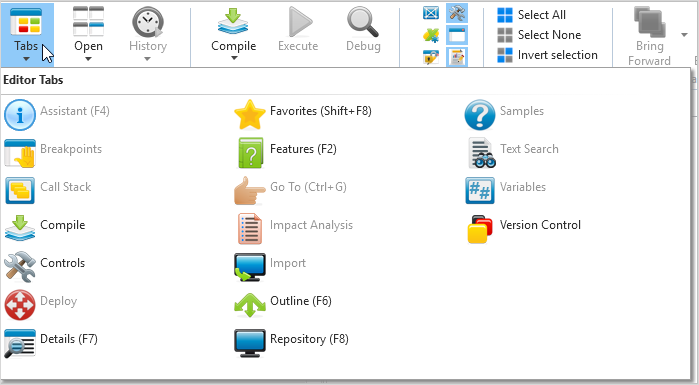Click the Controls wrench and hammer icon
The height and width of the screenshot is (385, 699).
(20, 267)
